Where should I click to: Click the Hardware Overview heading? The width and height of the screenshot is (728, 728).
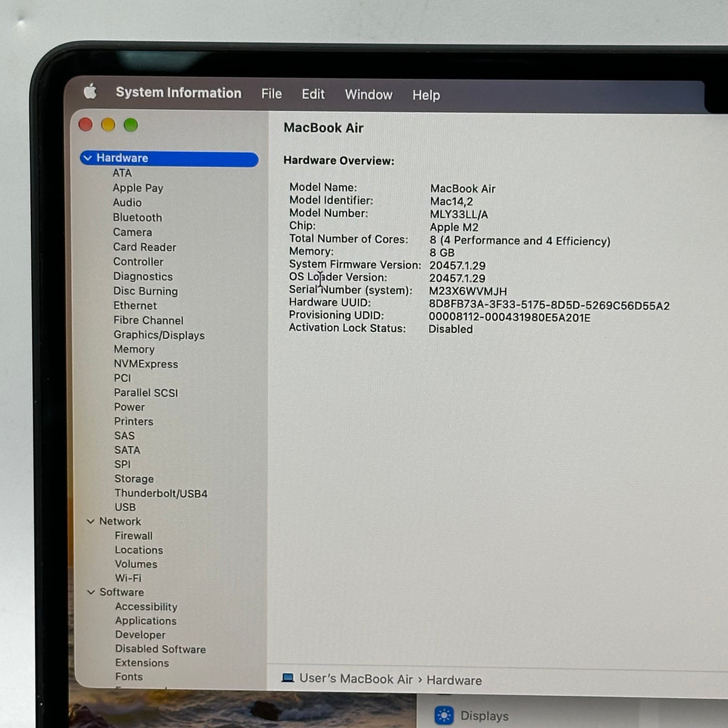click(339, 161)
